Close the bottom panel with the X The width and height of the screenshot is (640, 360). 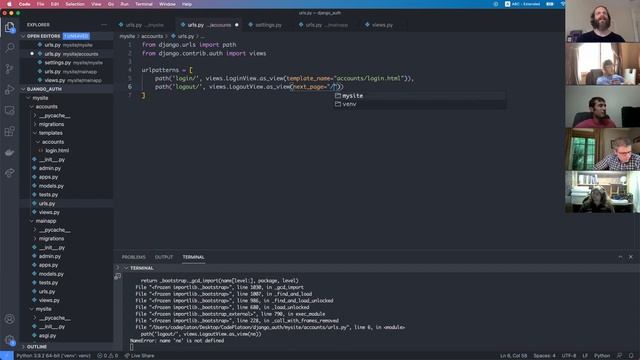coord(631,257)
